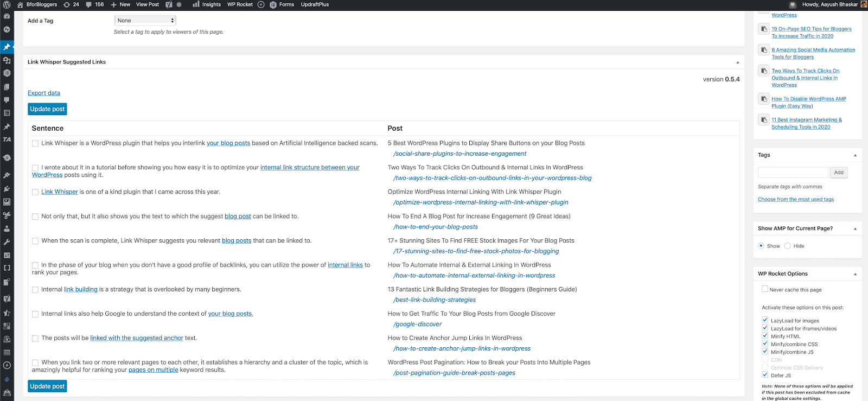Click the Export data link
Viewport: 868px width, 401px height.
coord(44,93)
